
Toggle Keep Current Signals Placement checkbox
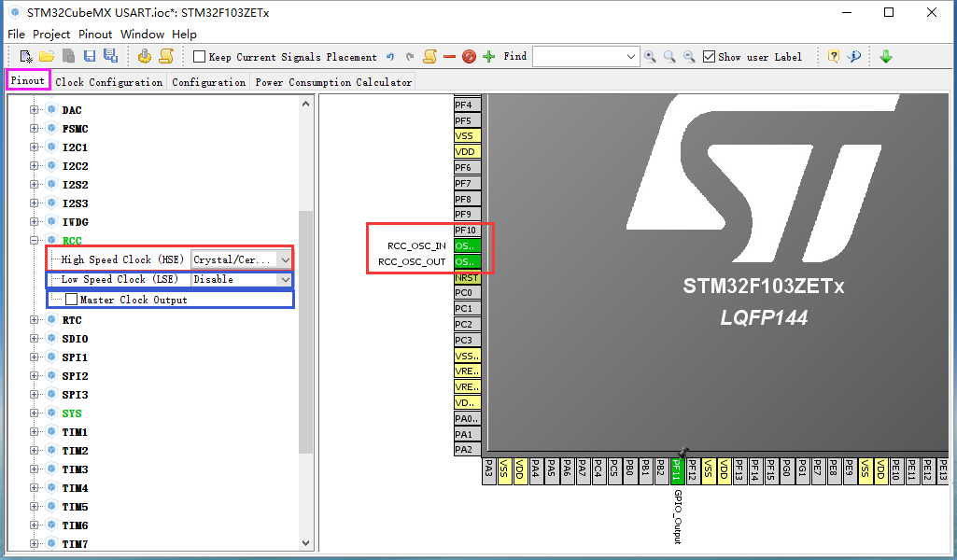(199, 57)
